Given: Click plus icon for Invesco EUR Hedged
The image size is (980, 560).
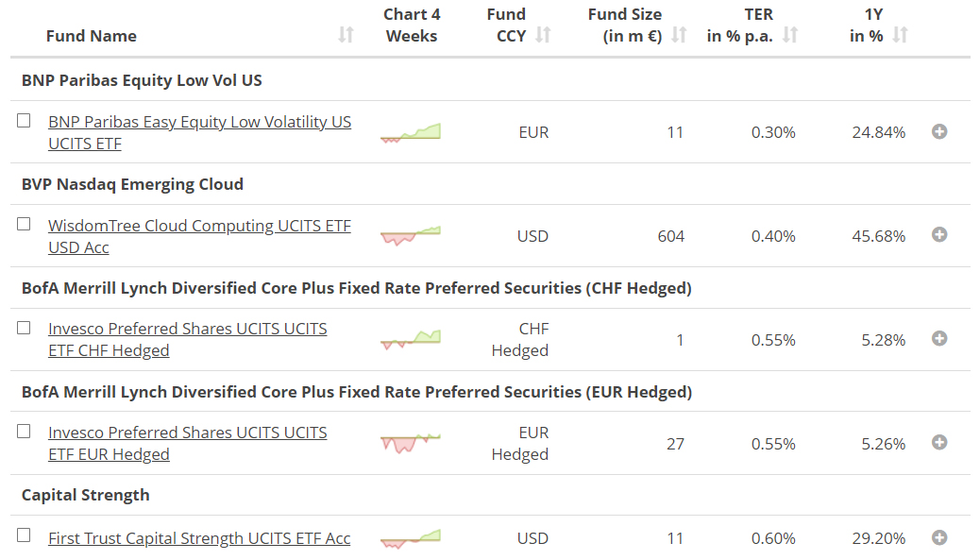Looking at the screenshot, I should coord(939,443).
